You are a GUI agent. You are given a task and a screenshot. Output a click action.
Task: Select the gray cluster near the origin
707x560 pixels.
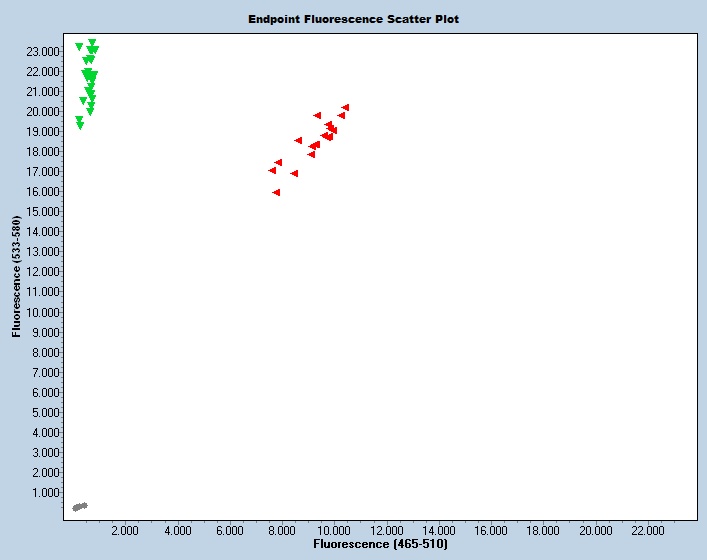[x=80, y=507]
